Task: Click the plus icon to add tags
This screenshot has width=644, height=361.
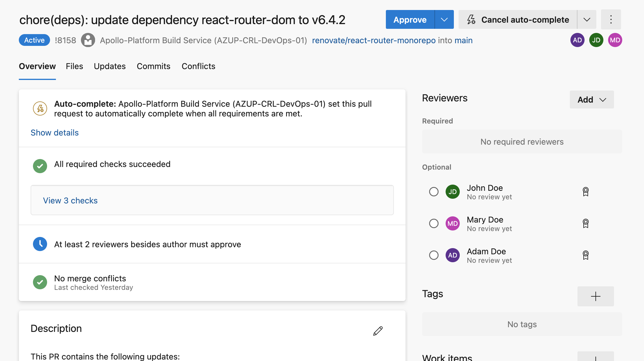Action: click(x=595, y=296)
